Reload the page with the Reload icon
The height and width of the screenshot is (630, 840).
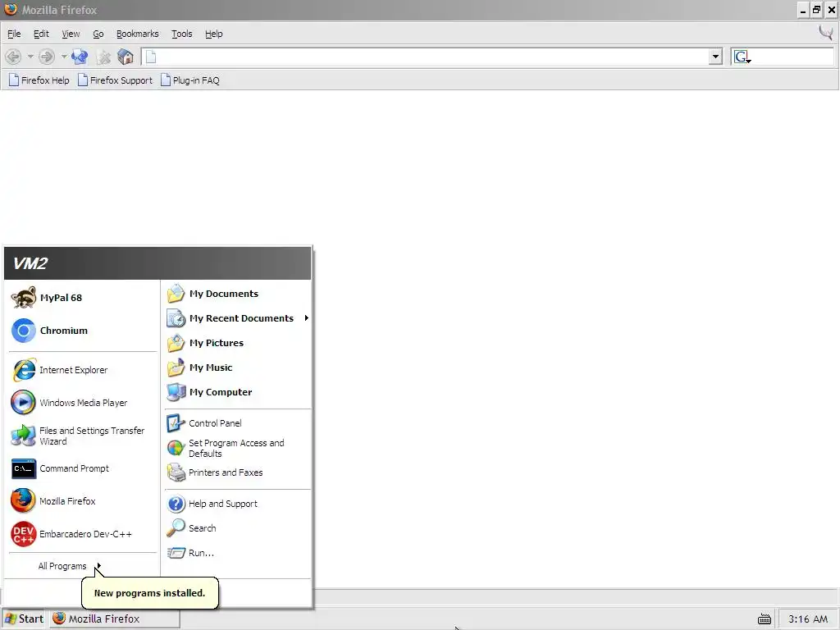pyautogui.click(x=80, y=57)
